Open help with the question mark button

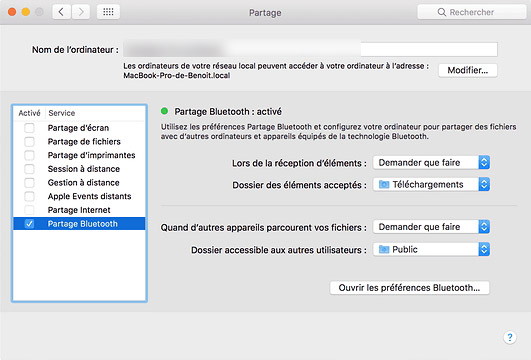(510, 337)
